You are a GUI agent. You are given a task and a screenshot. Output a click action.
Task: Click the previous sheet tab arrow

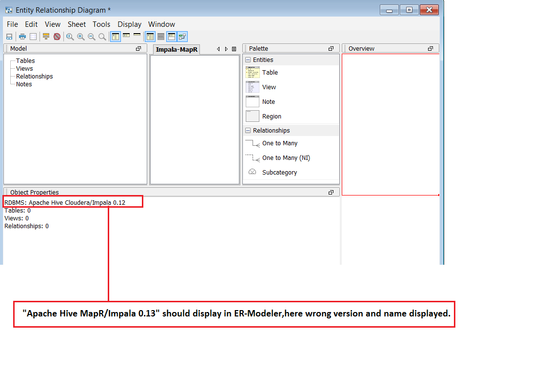[218, 49]
